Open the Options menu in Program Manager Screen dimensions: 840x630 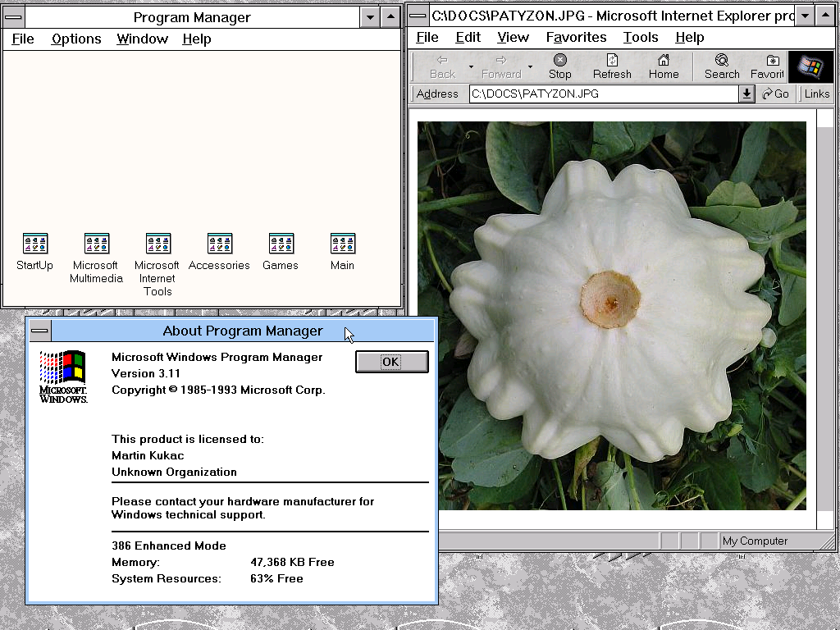[76, 39]
